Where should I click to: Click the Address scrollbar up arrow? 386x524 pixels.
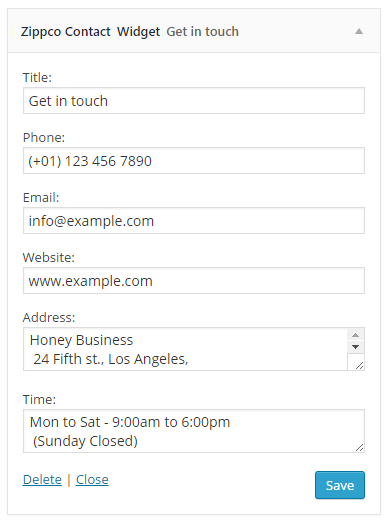coord(356,335)
